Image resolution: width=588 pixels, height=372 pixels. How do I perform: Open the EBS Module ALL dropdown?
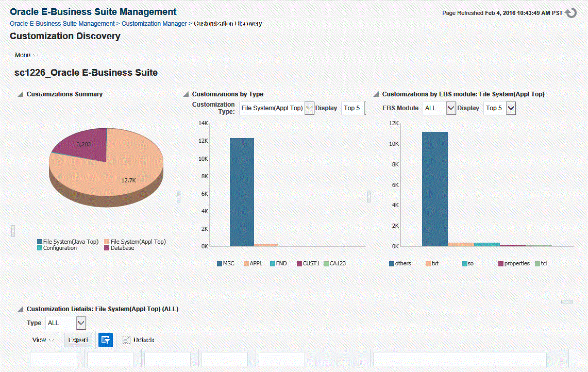coord(439,108)
